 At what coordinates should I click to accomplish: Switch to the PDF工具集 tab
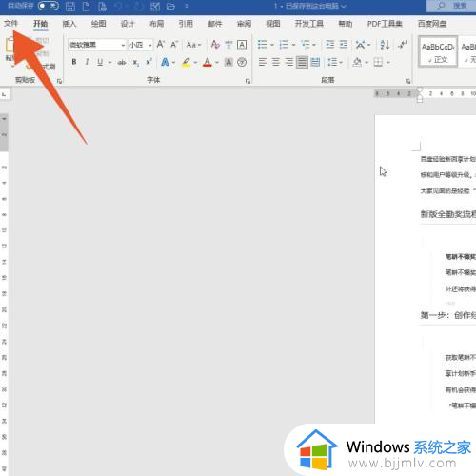click(385, 24)
